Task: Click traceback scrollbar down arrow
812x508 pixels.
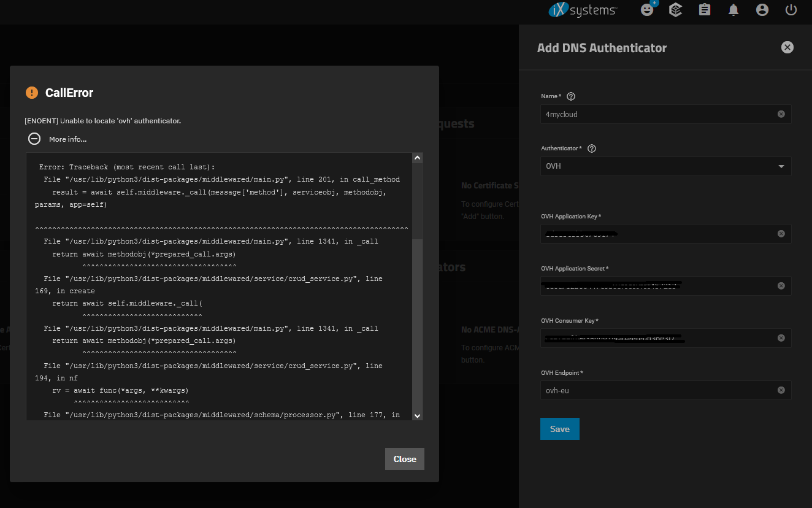Action: point(418,415)
